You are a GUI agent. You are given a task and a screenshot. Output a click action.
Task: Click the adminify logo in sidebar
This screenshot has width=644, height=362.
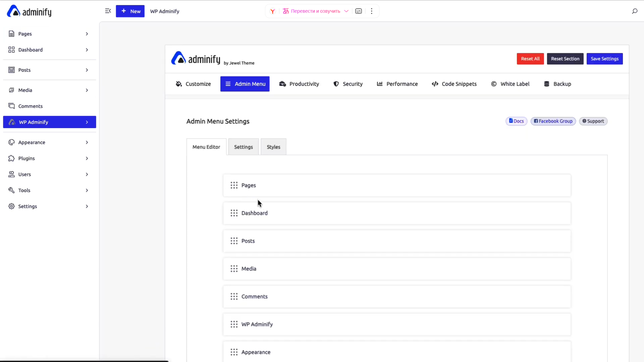click(x=29, y=12)
